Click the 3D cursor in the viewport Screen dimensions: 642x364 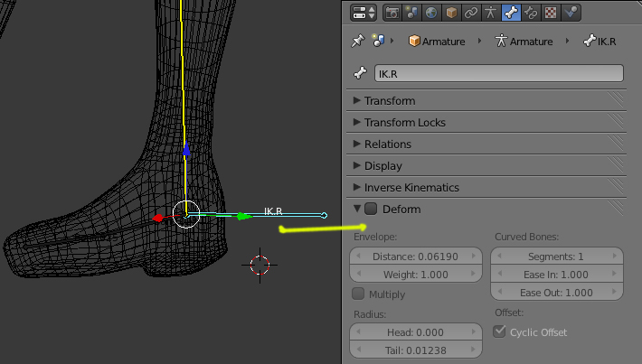pos(260,265)
